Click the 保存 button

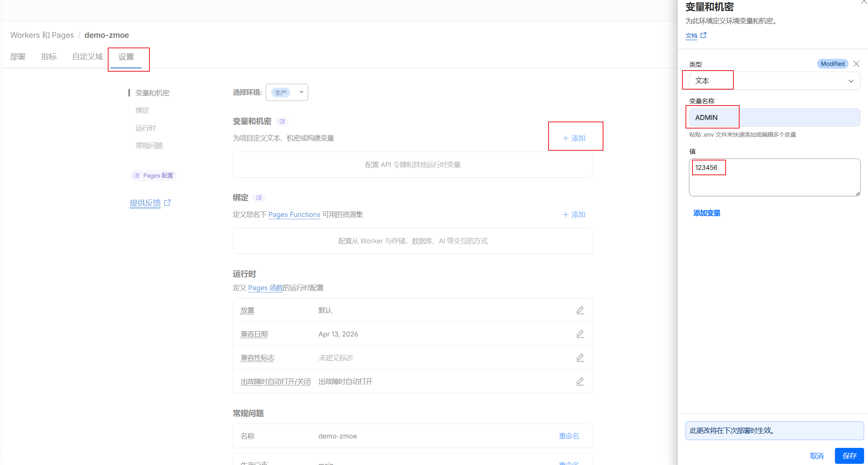(x=849, y=456)
